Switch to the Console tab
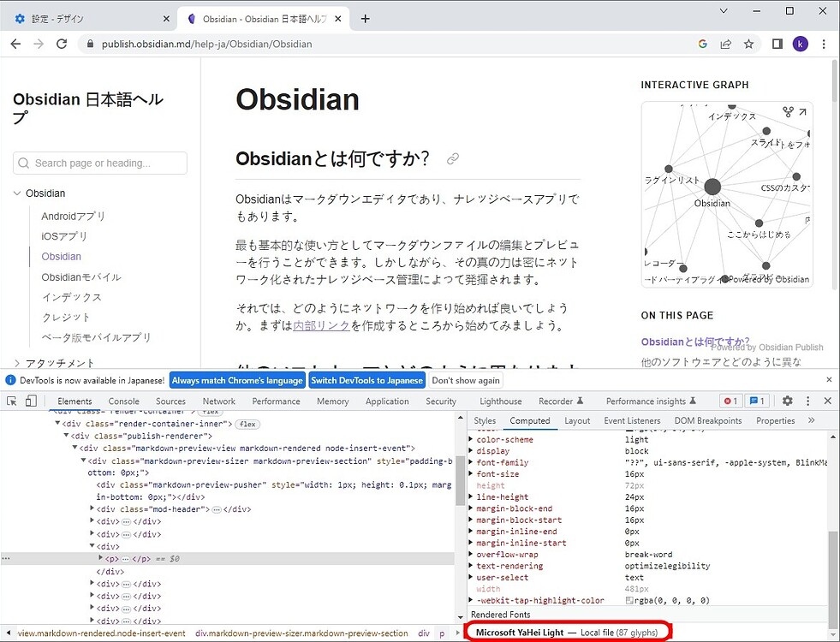 pyautogui.click(x=124, y=401)
